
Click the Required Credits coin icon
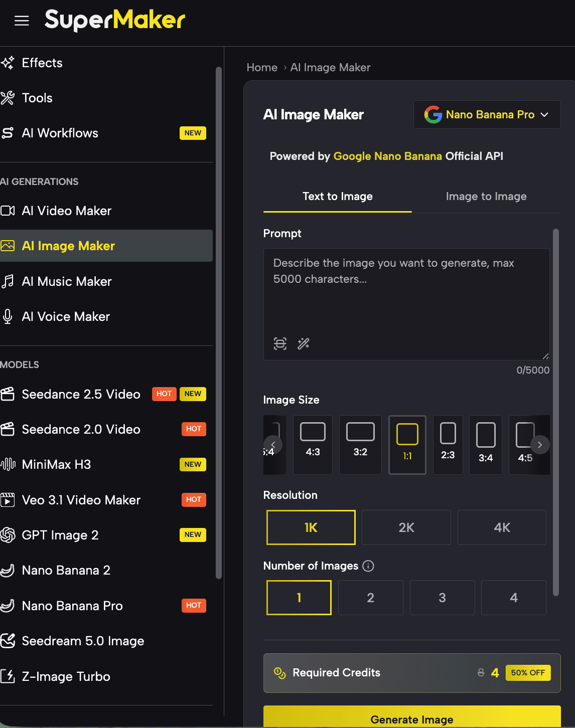[x=279, y=673]
